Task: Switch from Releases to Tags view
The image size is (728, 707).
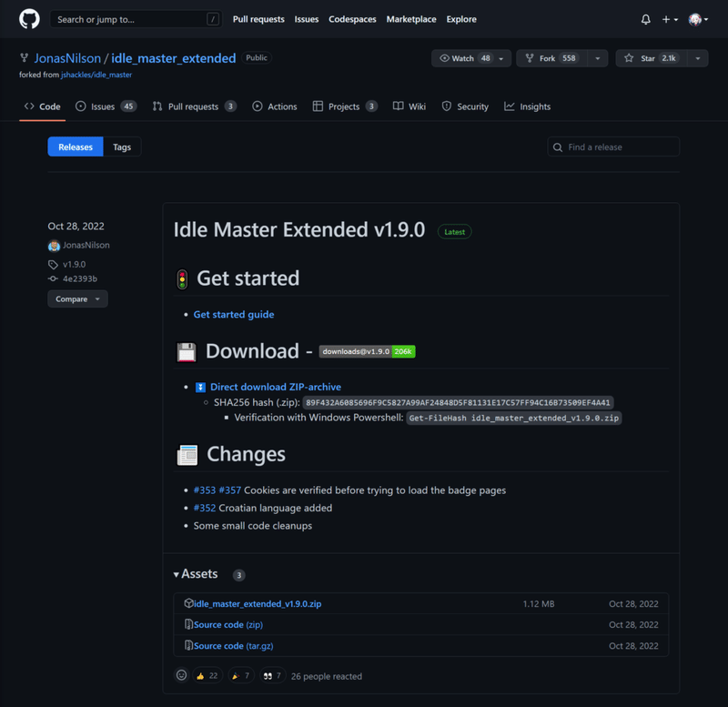Action: pyautogui.click(x=122, y=146)
